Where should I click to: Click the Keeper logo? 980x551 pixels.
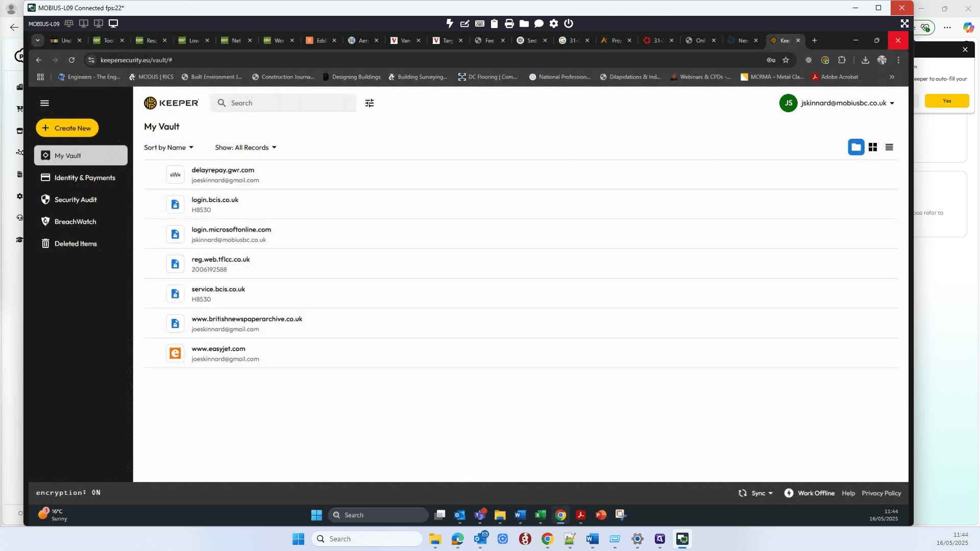(171, 103)
